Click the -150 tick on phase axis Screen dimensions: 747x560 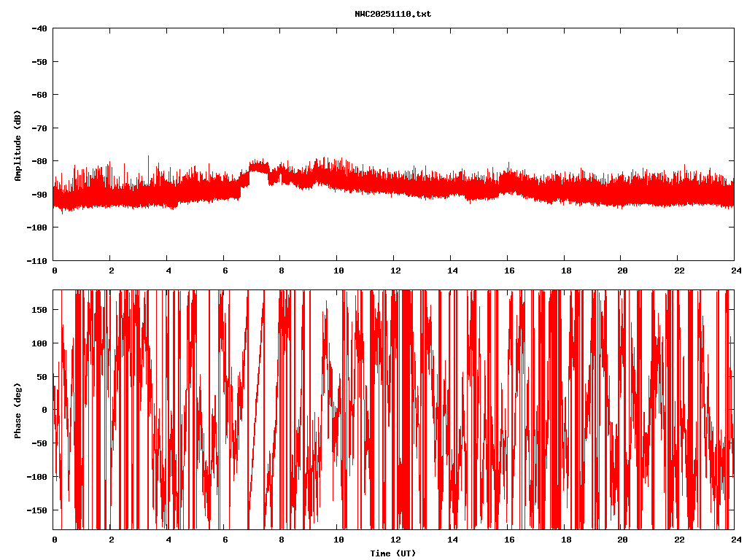point(37,510)
